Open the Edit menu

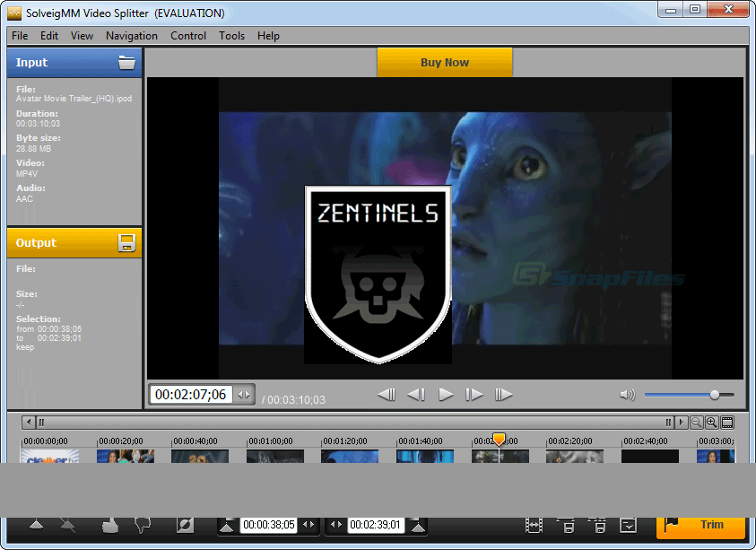(x=49, y=36)
